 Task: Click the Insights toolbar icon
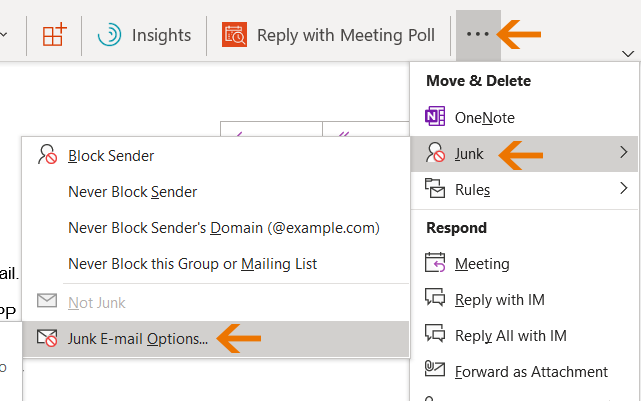click(109, 35)
